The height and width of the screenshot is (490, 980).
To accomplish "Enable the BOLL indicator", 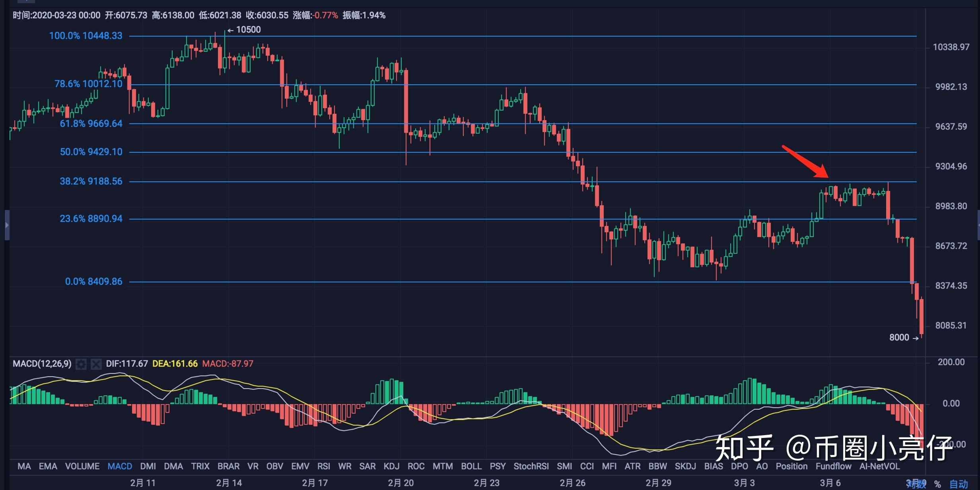I will [x=471, y=466].
